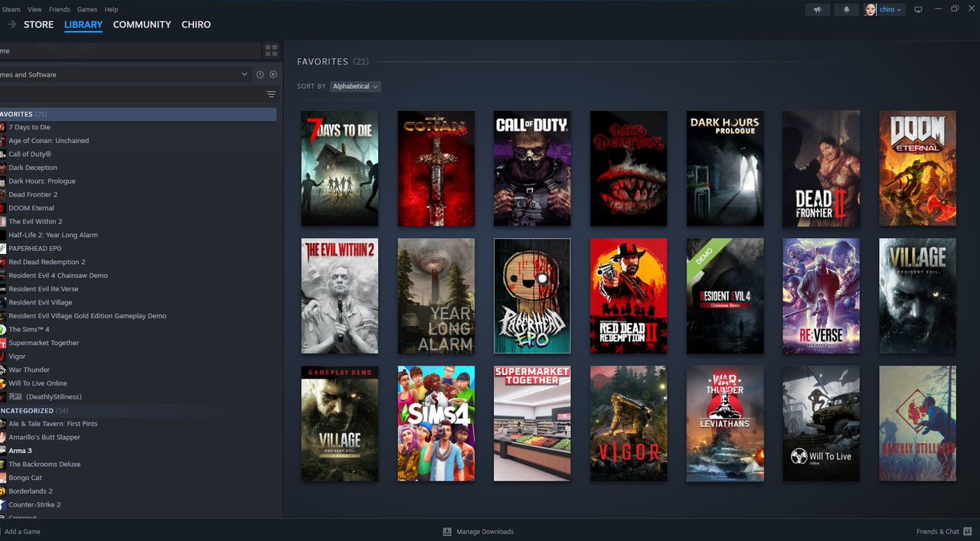The width and height of the screenshot is (980, 541).
Task: Select DOOM Eternal cover art
Action: (917, 168)
